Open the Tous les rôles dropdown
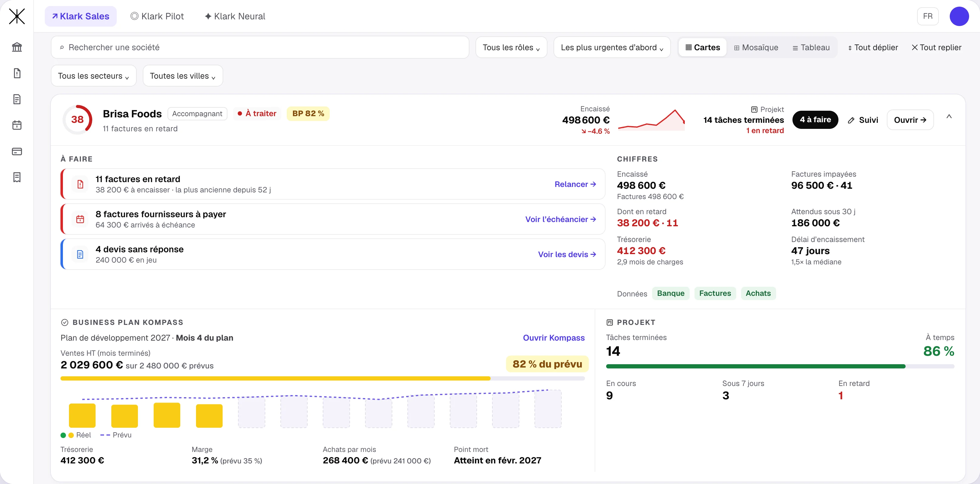Screen dimensions: 980x484 511,47
